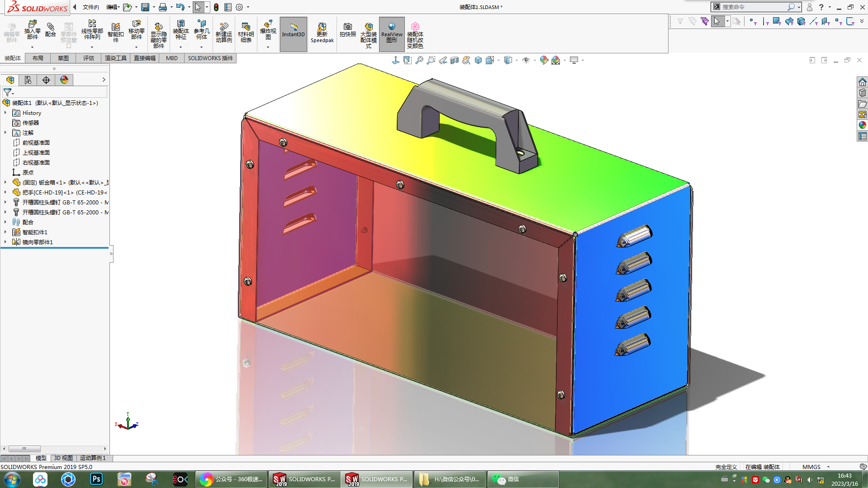Open the 微信 WeChat taskbar button
The image size is (868, 488).
[523, 479]
